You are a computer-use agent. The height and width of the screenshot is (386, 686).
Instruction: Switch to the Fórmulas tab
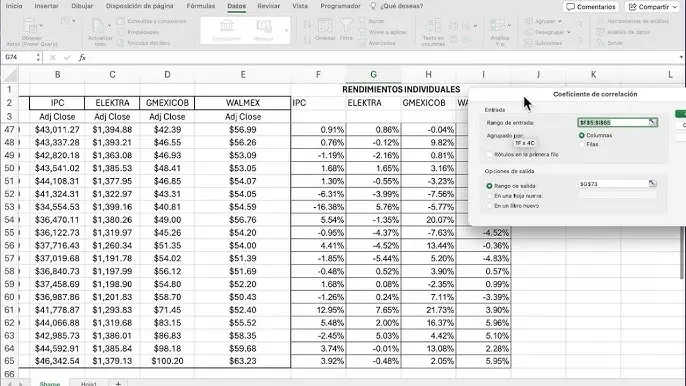click(201, 6)
